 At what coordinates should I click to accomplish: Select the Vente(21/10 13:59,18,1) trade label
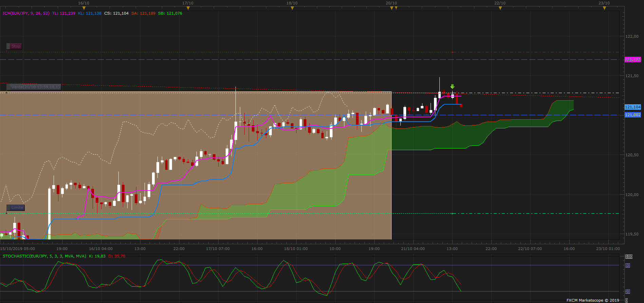pyautogui.click(x=34, y=87)
